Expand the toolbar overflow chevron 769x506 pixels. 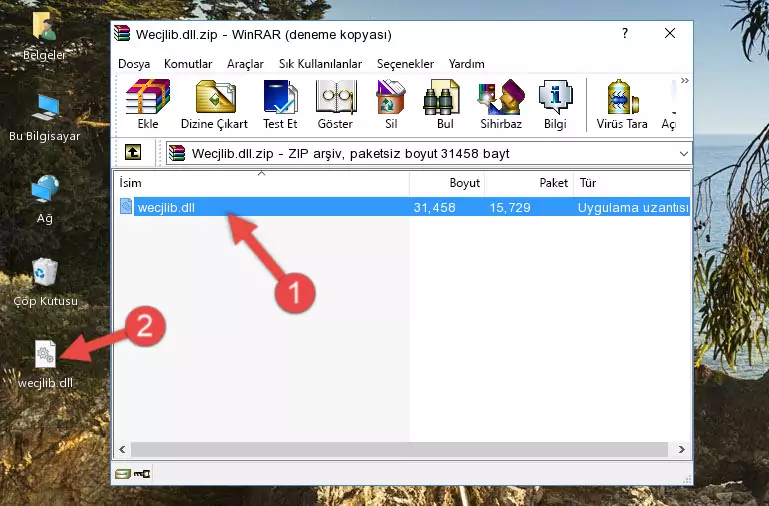(685, 80)
